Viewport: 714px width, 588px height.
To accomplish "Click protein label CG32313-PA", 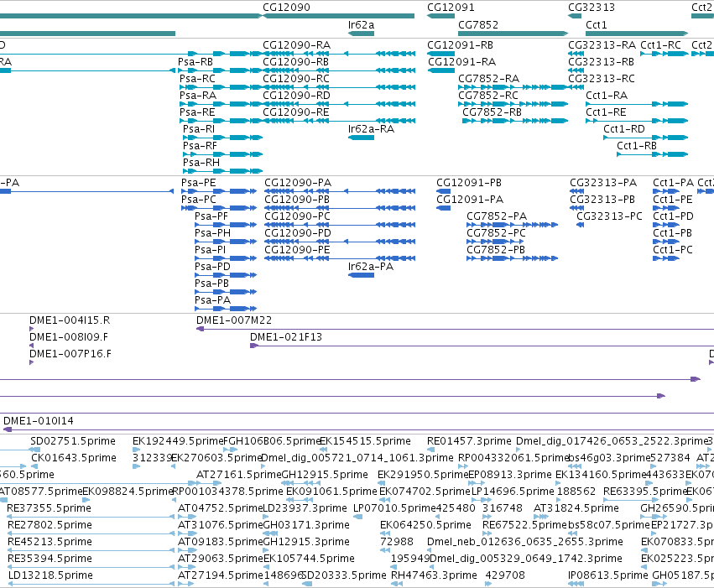I will (603, 183).
